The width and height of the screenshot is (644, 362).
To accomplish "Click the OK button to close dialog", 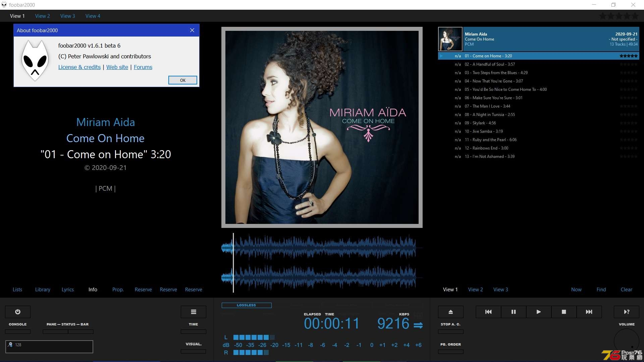I will 182,80.
